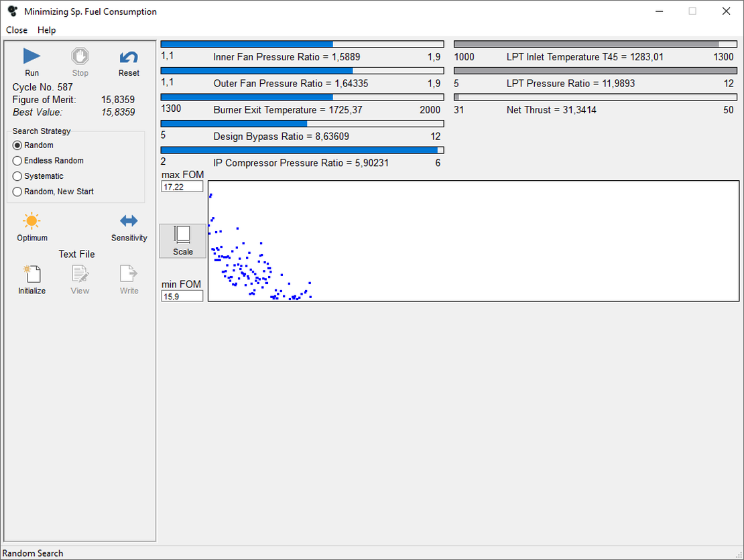The image size is (744, 560).
Task: Click the Optimum sun icon
Action: 32,221
